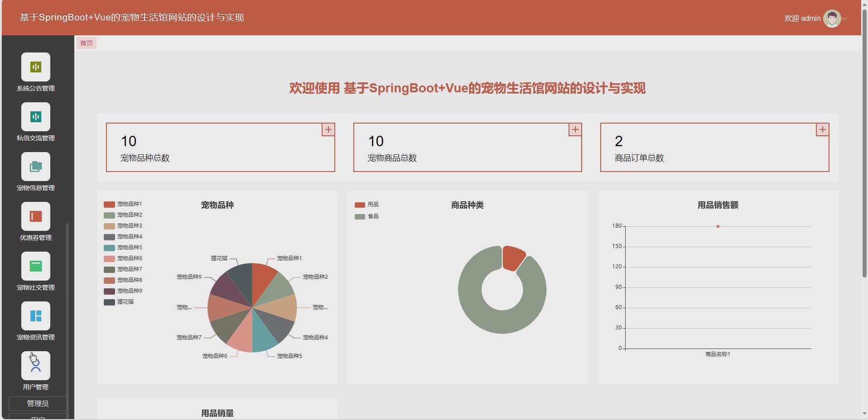Toggle 宠物品种3 legend entry

pos(123,226)
